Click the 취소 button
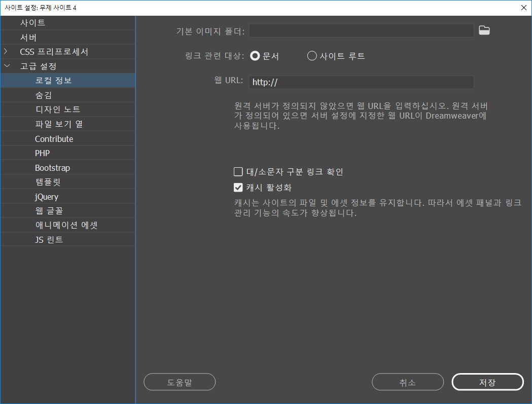Screen dimensions: 532x404 coord(407,382)
